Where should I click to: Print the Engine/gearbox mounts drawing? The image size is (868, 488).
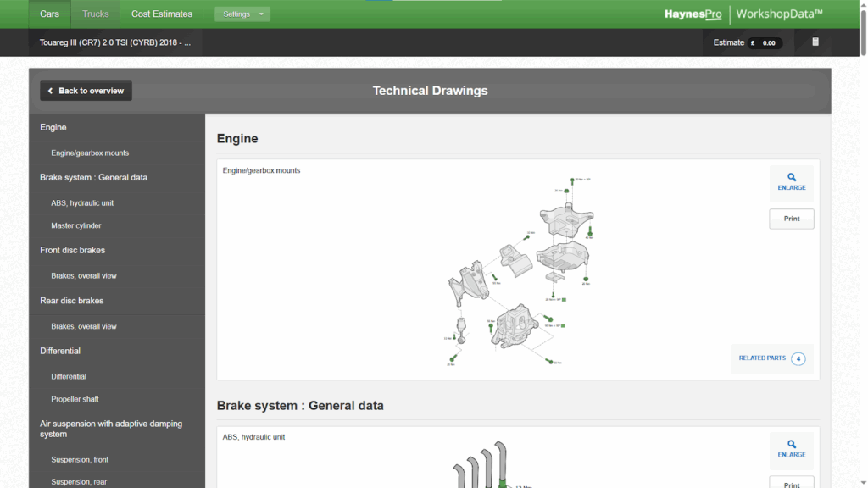(791, 218)
